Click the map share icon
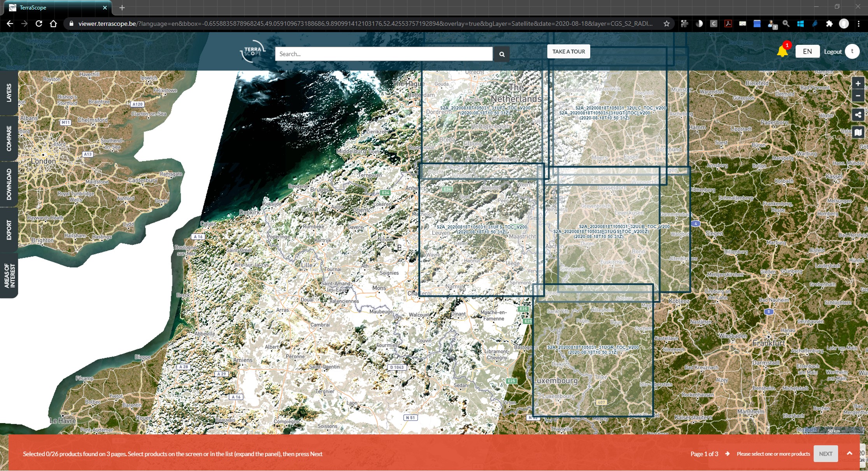This screenshot has height=471, width=868. [858, 114]
